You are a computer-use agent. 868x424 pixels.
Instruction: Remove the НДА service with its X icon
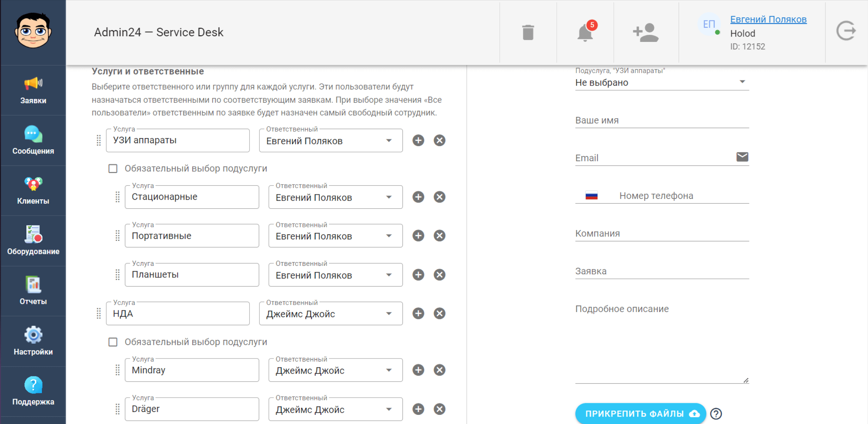[x=440, y=313]
